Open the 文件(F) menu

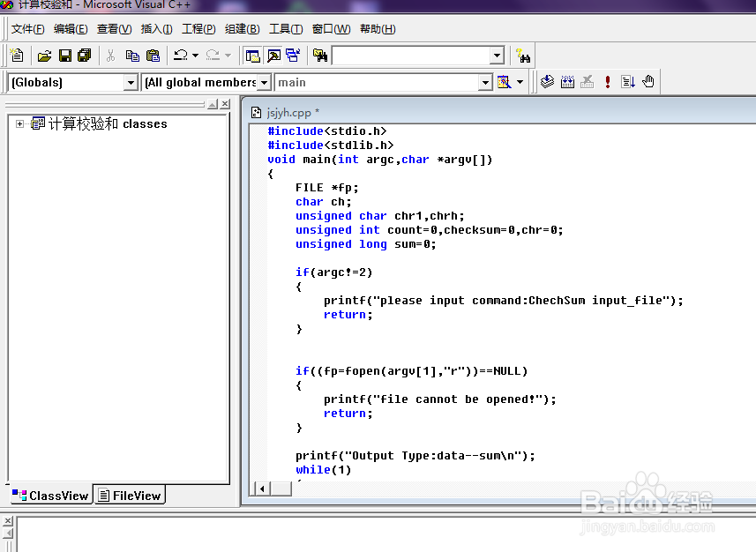click(28, 29)
